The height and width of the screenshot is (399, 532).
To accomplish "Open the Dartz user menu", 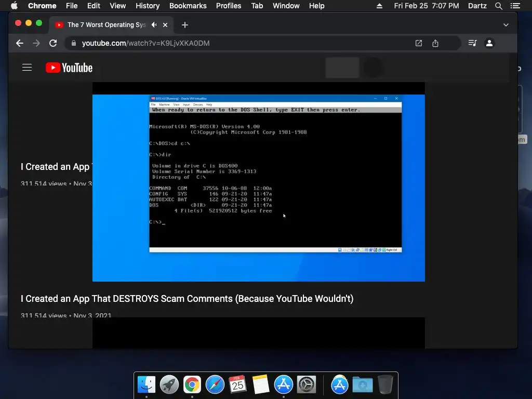I will point(477,6).
